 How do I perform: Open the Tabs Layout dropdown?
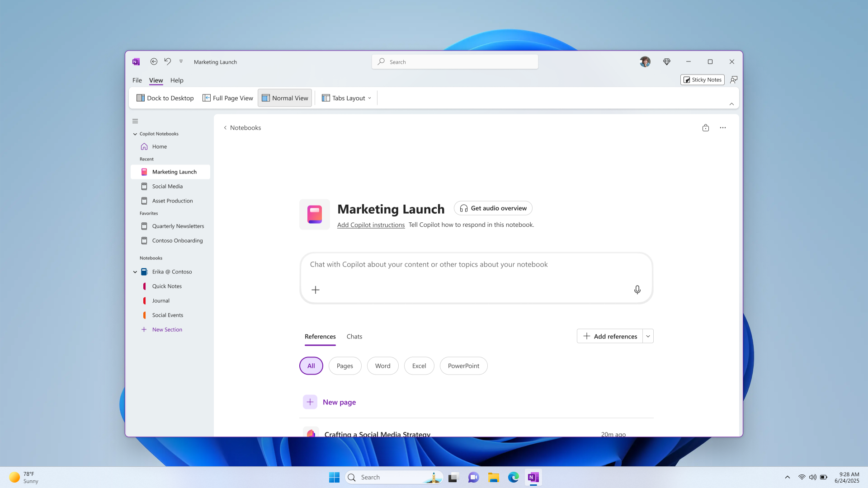pos(346,98)
